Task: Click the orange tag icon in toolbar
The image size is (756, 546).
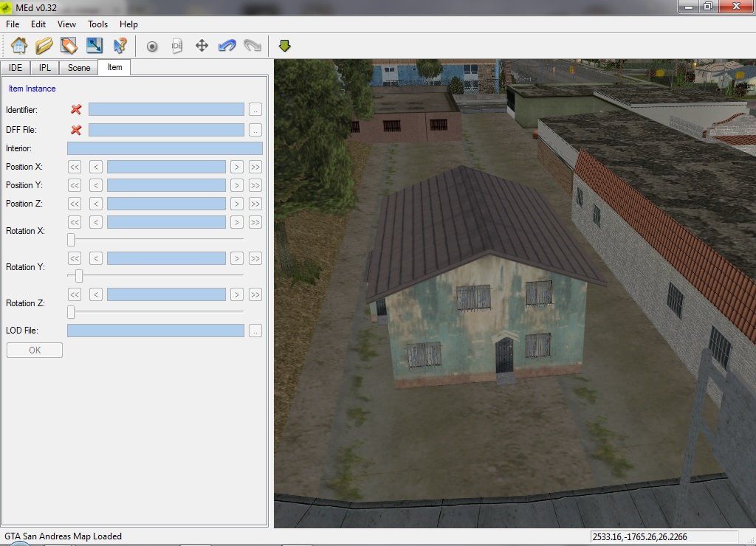Action: tap(69, 46)
